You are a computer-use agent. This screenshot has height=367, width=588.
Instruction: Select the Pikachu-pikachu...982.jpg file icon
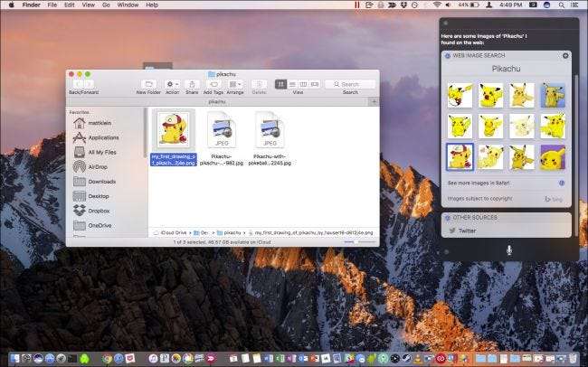click(x=222, y=129)
